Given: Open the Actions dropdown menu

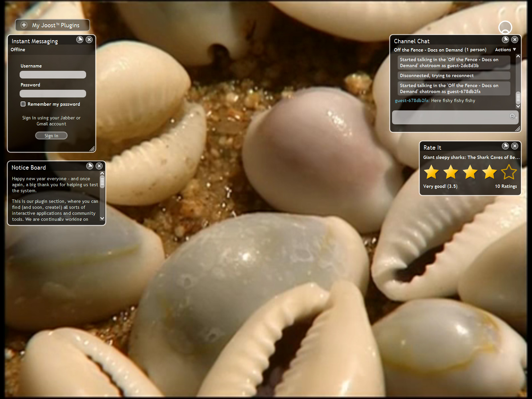Looking at the screenshot, I should 505,50.
